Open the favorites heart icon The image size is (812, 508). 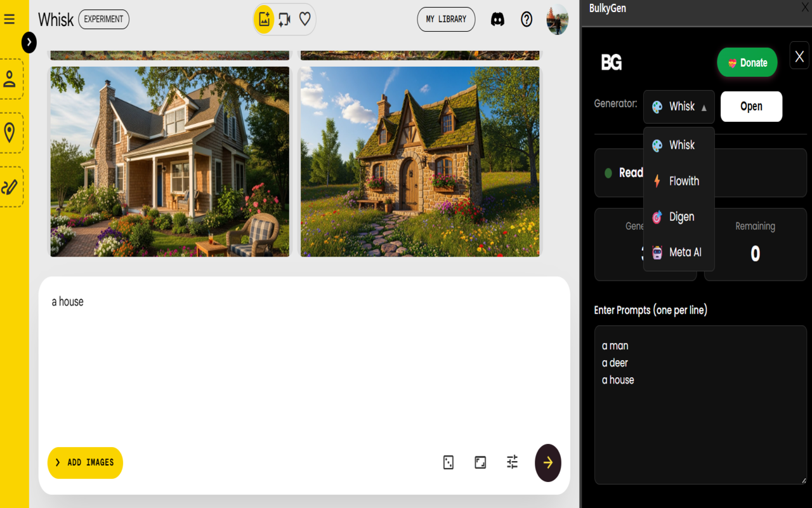pos(305,19)
